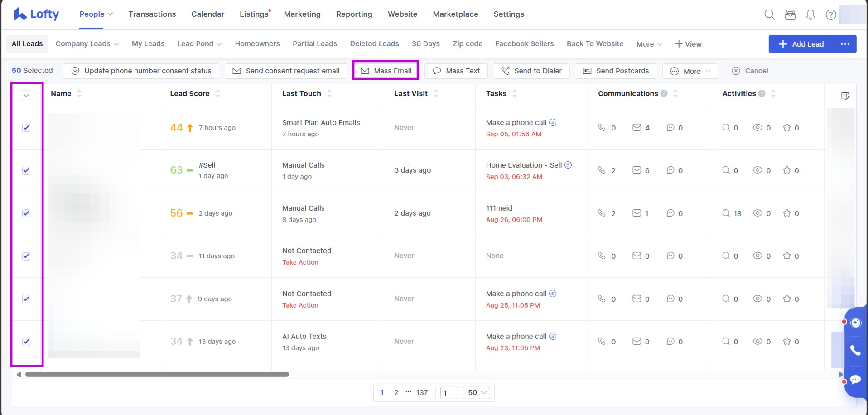Open the page size 50 dropdown
Screen dimensions: 868x415
click(x=477, y=392)
